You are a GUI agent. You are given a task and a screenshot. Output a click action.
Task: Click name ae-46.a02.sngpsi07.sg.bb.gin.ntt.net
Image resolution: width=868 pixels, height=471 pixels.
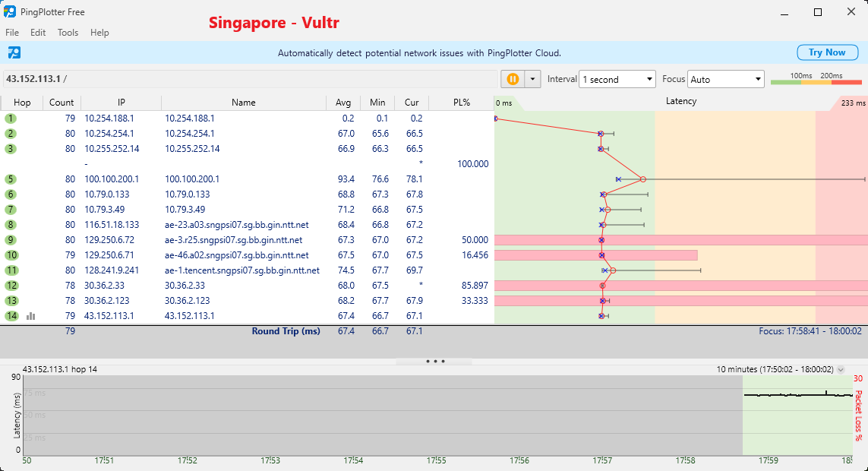(237, 255)
